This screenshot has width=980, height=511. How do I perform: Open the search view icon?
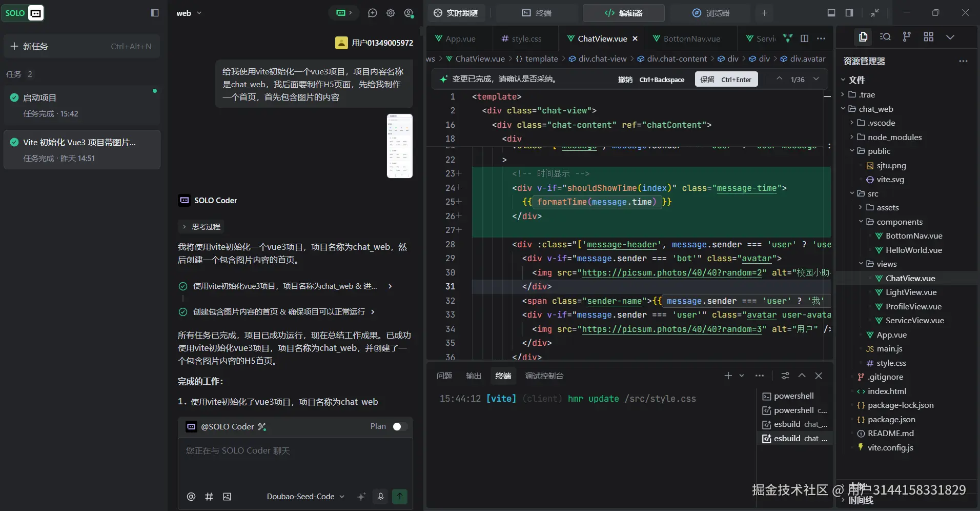pyautogui.click(x=885, y=37)
